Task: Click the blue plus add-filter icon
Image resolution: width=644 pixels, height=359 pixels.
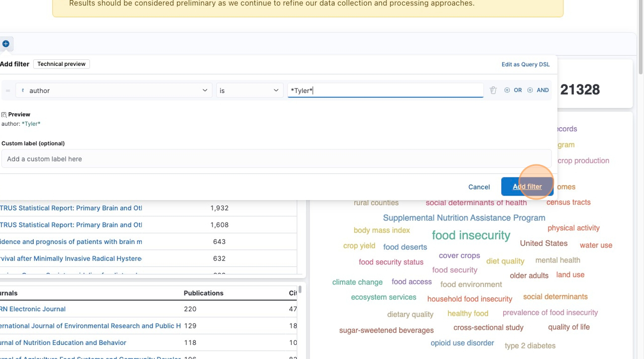Action: coord(6,44)
